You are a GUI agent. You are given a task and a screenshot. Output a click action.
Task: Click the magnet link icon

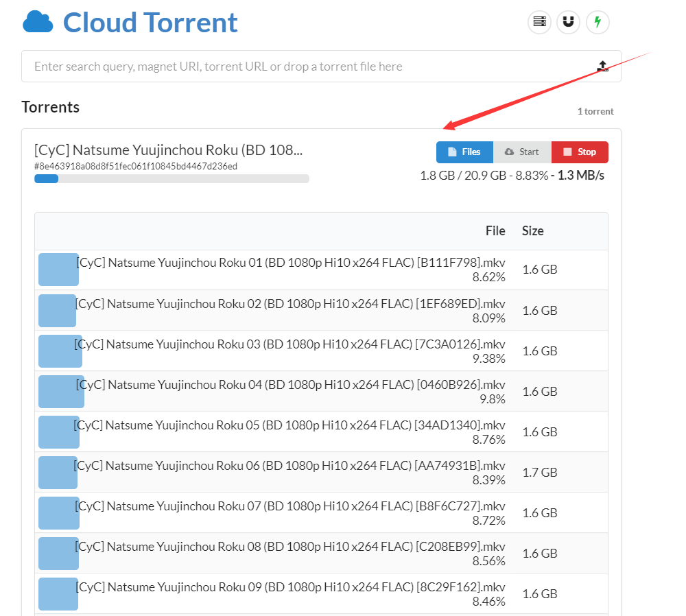[x=568, y=22]
